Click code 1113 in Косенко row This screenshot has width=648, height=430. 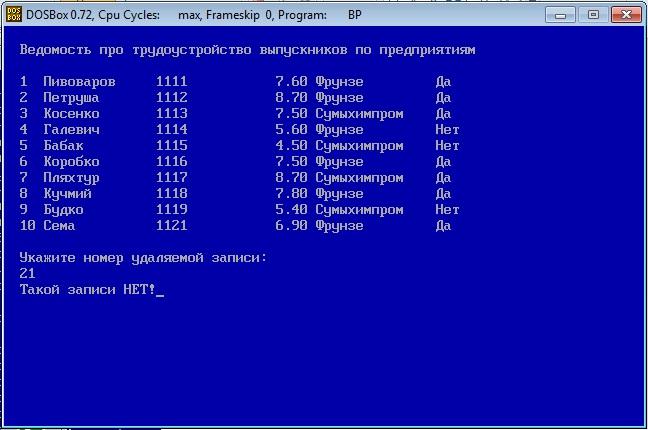coord(172,113)
